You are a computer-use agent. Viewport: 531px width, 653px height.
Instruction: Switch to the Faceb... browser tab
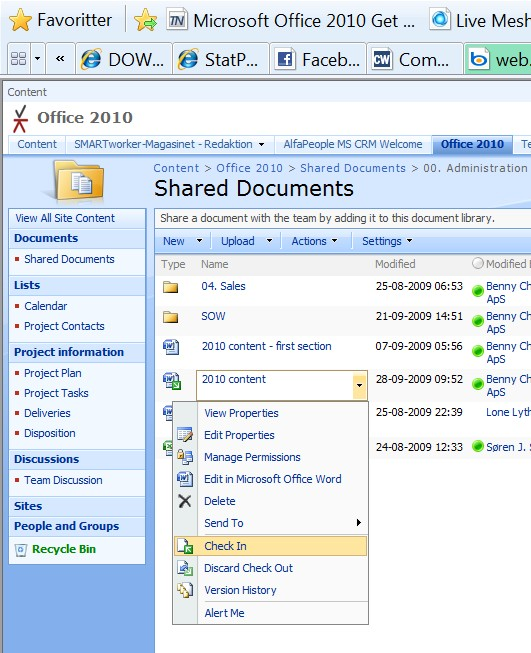(318, 59)
